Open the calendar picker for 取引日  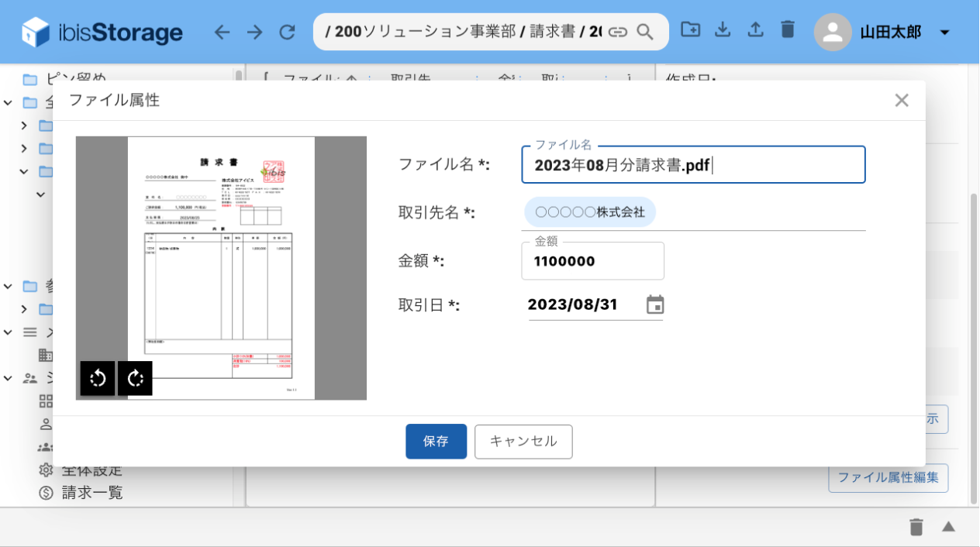pos(655,304)
